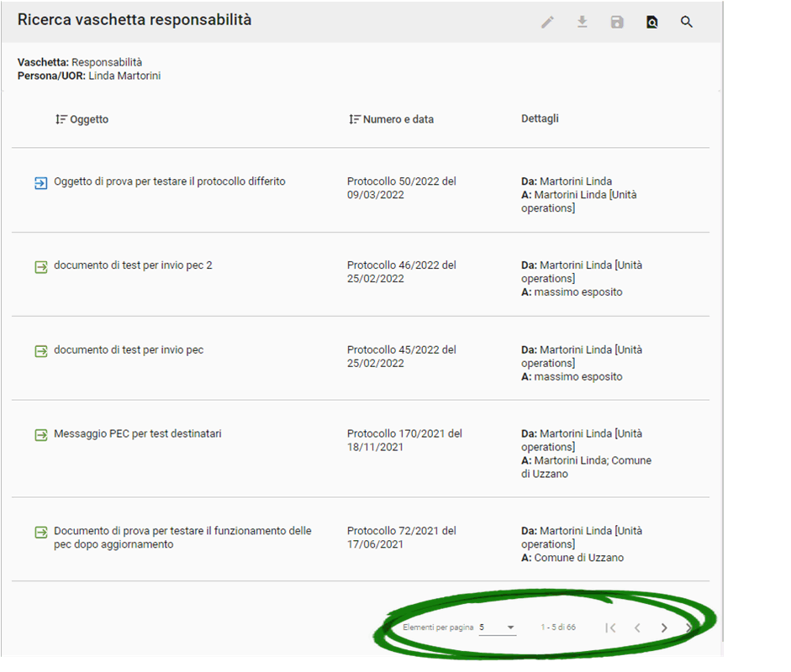
Task: Click green icon beside 'Messaggio PEC per test destinatari'
Action: click(40, 434)
